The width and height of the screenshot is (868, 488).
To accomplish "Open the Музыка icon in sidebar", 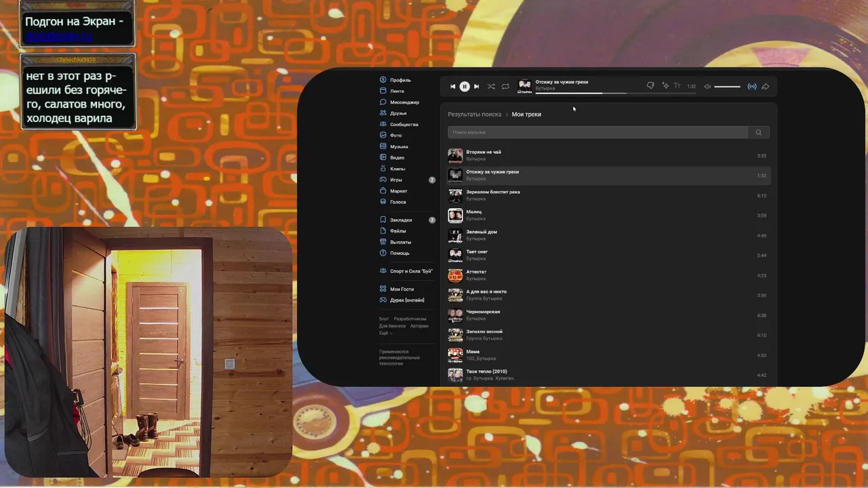I will pos(383,146).
